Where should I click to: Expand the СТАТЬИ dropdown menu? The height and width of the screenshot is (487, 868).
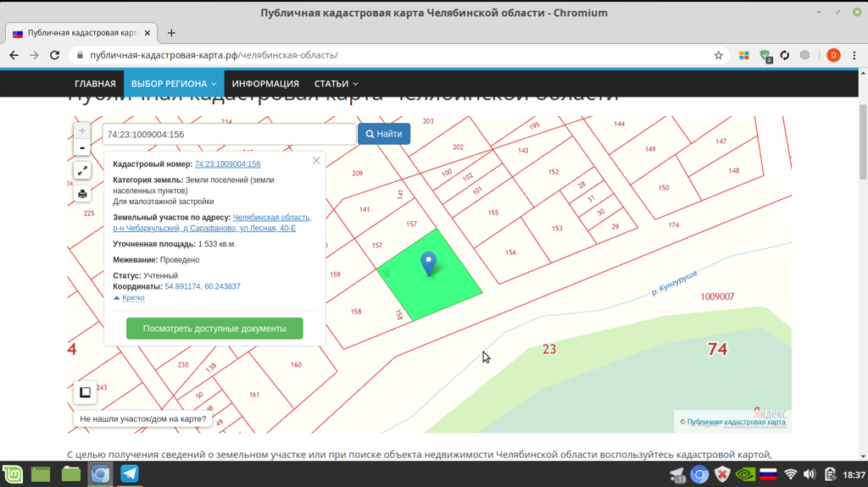[336, 84]
